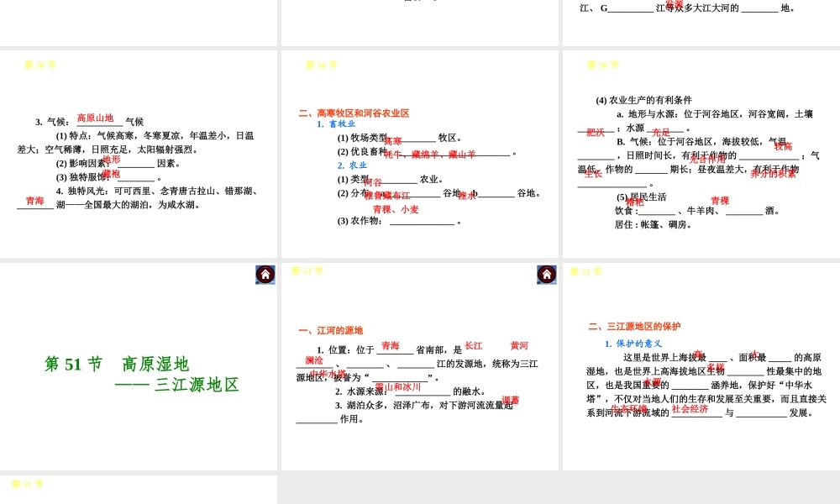Image resolution: width=840 pixels, height=504 pixels.
Task: Click the subtitle —— 三江源地区
Action: [x=177, y=385]
